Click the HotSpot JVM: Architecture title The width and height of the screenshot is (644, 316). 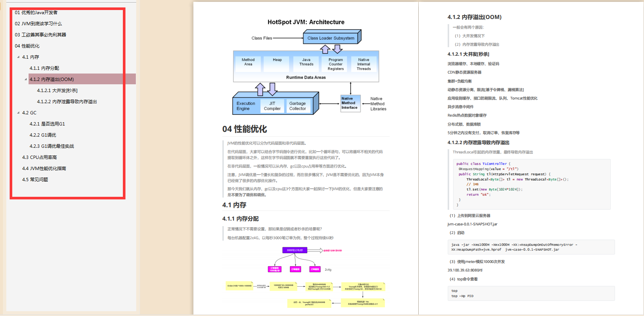(306, 22)
